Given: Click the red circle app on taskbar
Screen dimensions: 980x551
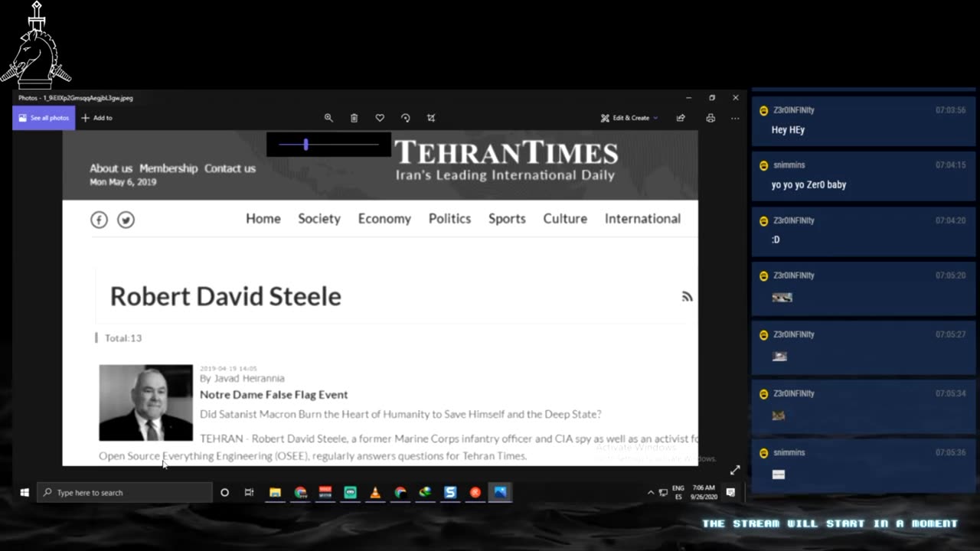Looking at the screenshot, I should [x=475, y=493].
